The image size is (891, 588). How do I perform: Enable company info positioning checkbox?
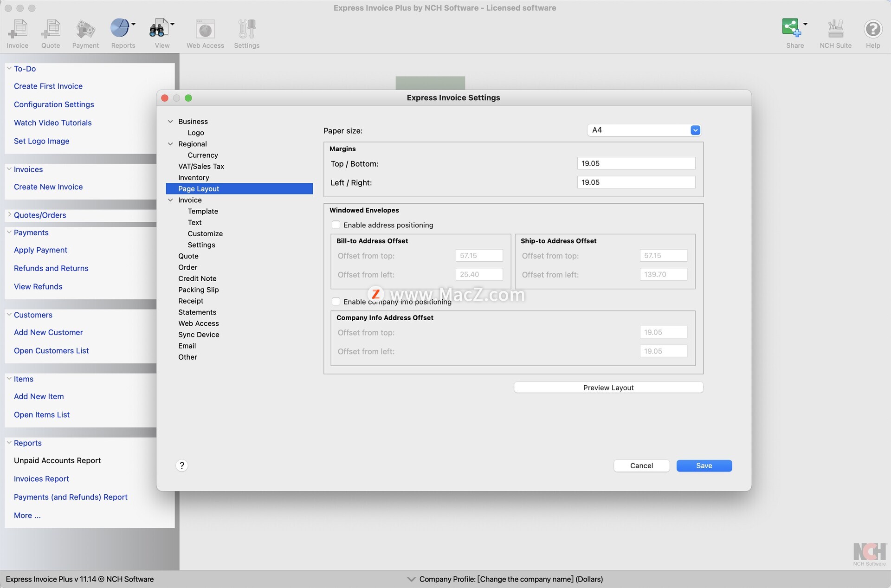(336, 302)
